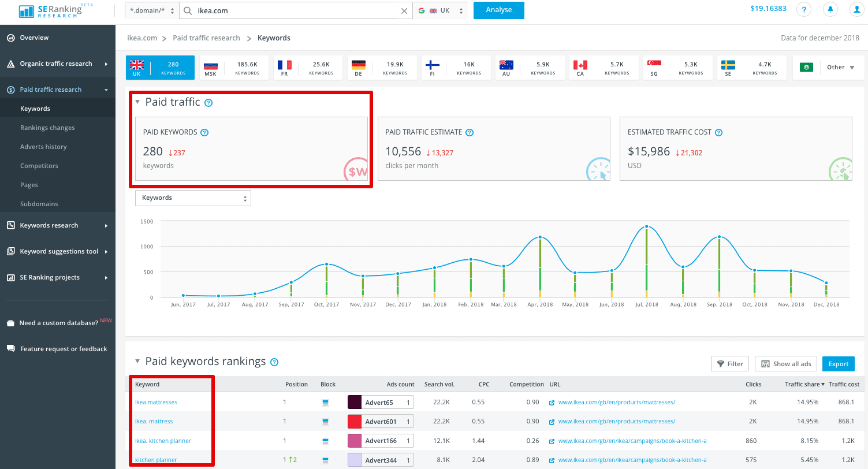Open external link icon for ikea. kitchen planner URL

552,441
